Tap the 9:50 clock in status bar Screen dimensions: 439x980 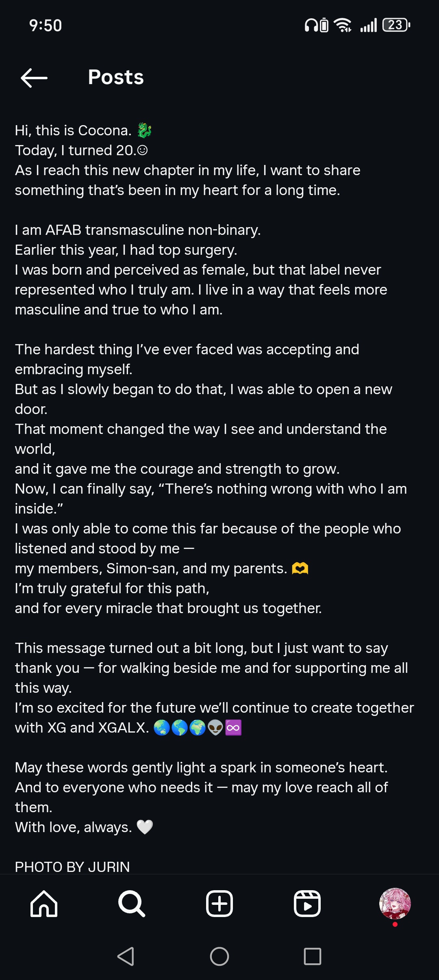(x=46, y=26)
